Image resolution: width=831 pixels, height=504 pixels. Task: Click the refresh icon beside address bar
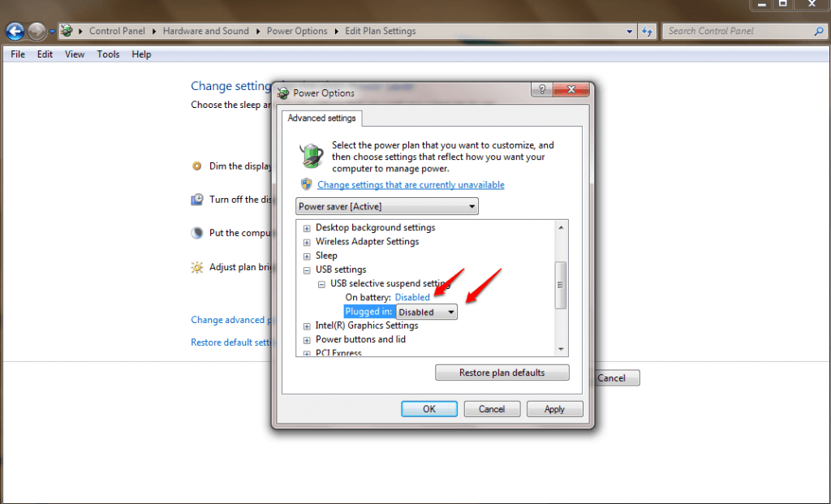pyautogui.click(x=647, y=32)
